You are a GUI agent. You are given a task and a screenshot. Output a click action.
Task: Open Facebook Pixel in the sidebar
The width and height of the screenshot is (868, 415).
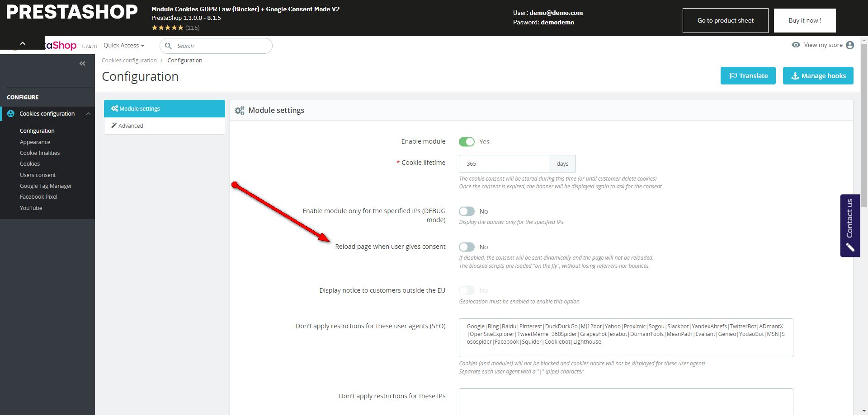38,197
